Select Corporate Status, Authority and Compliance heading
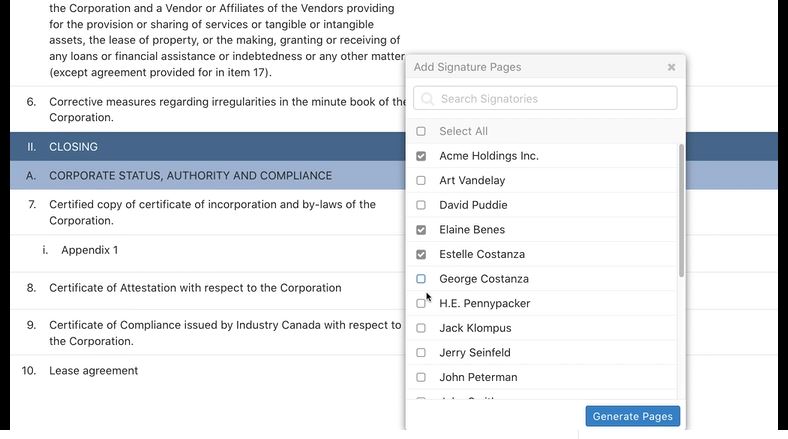Viewport: 788px width, 439px height. 190,176
